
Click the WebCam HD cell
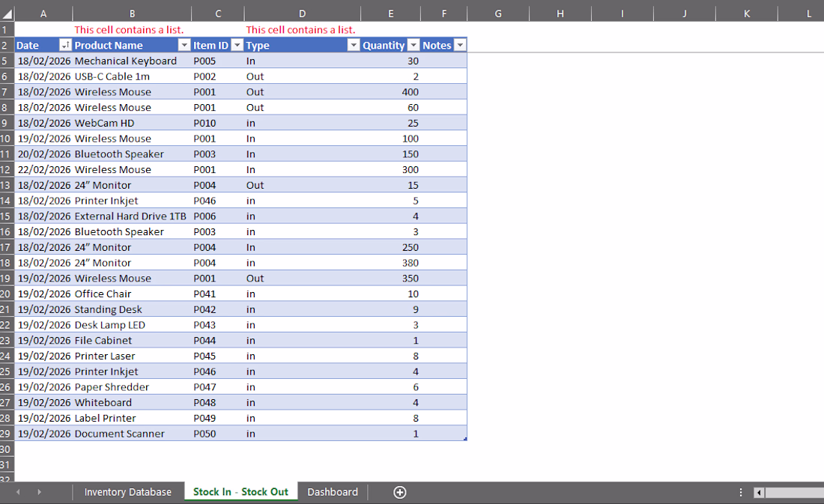click(131, 123)
